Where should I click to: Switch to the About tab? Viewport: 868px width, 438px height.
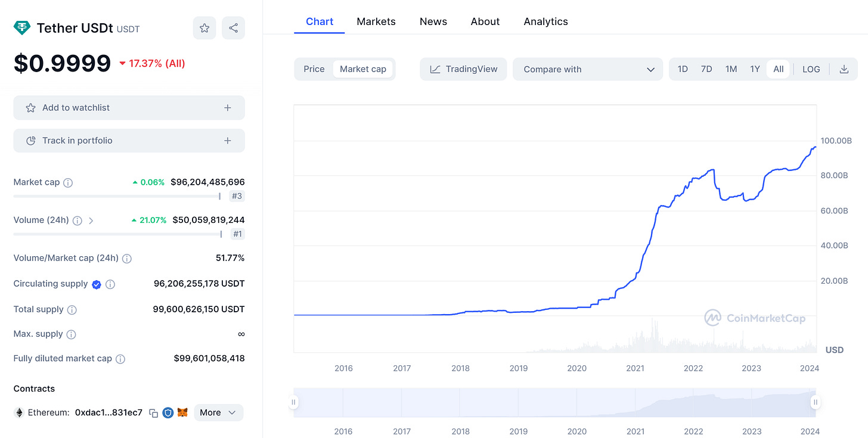[485, 21]
